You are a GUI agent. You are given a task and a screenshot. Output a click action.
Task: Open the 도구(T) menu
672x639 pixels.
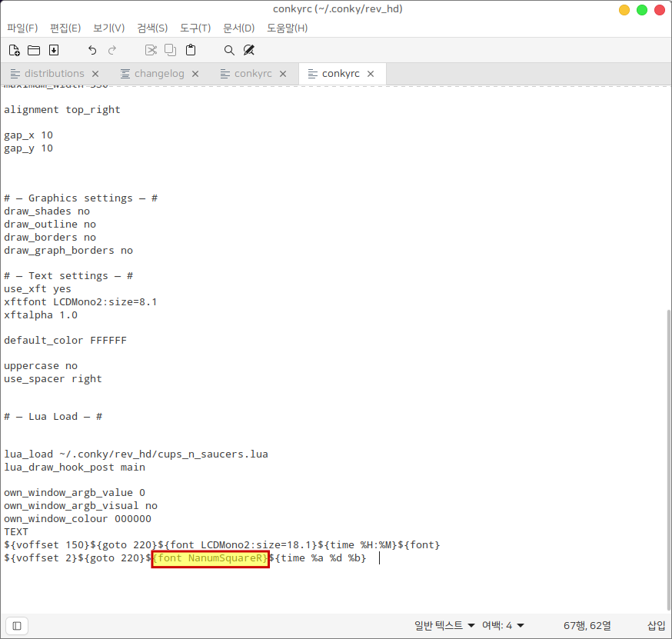195,28
